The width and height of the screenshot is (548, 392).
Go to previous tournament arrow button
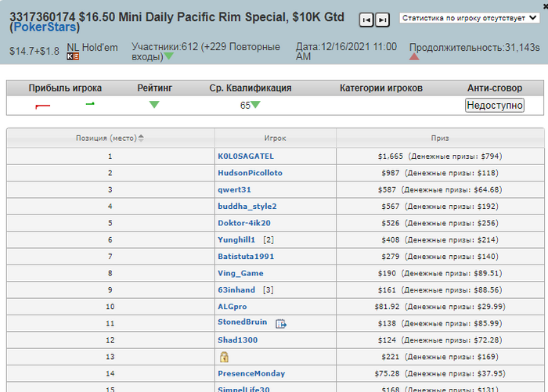tap(366, 20)
